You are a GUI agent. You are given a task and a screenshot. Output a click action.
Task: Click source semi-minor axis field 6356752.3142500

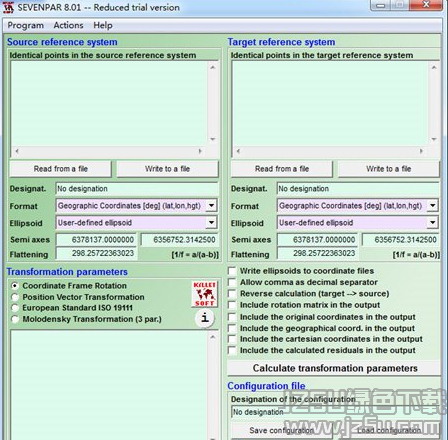(x=180, y=240)
